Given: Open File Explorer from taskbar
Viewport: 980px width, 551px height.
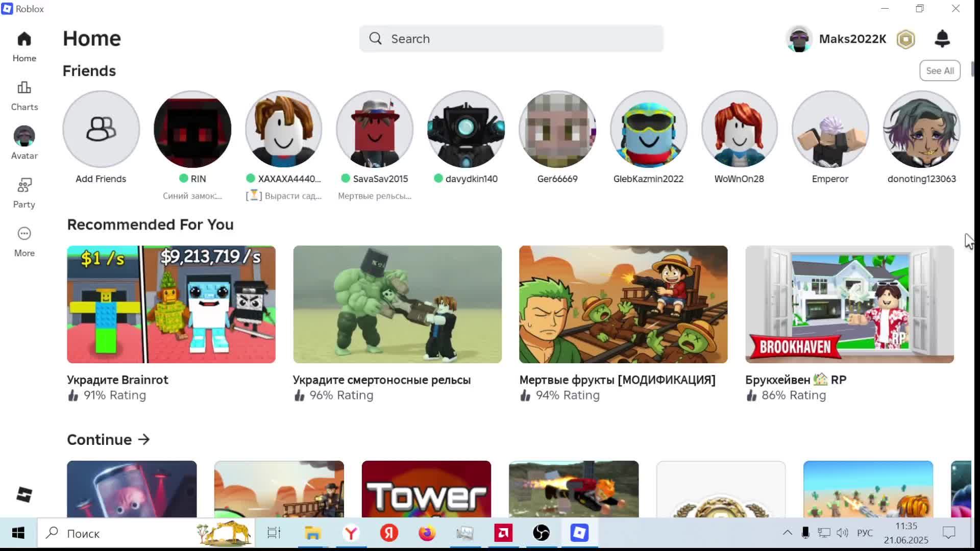Looking at the screenshot, I should [x=312, y=533].
